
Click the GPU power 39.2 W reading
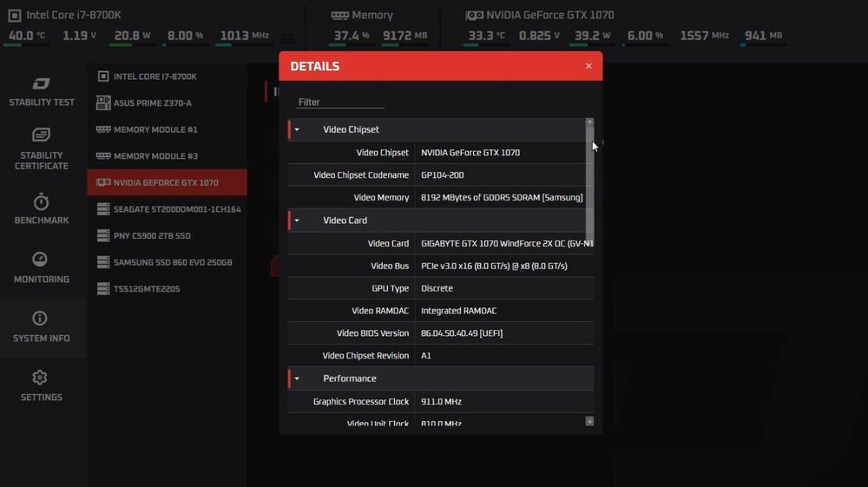point(592,36)
